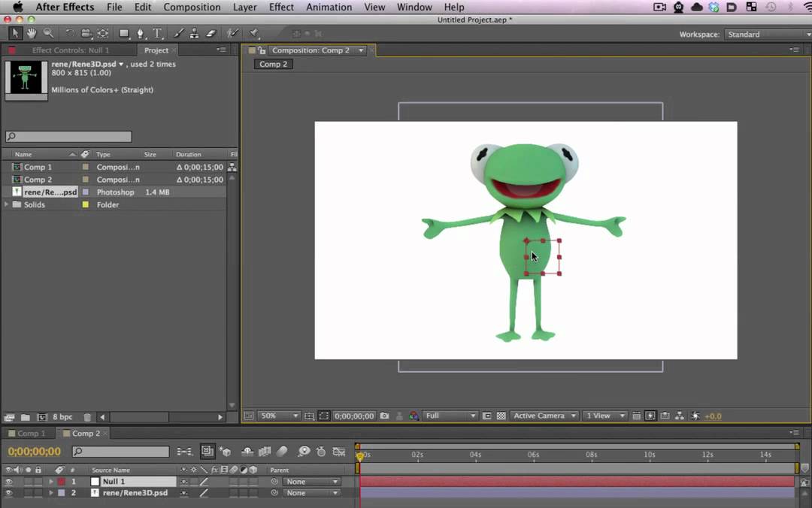Screen dimensions: 812x508
Task: Switch to the Comp 1 timeline tab
Action: pos(28,434)
